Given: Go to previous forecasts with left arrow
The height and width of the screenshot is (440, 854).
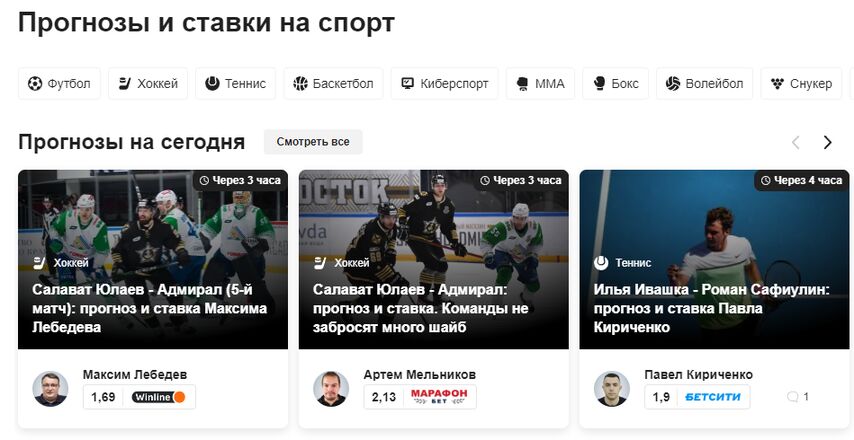Looking at the screenshot, I should (796, 142).
